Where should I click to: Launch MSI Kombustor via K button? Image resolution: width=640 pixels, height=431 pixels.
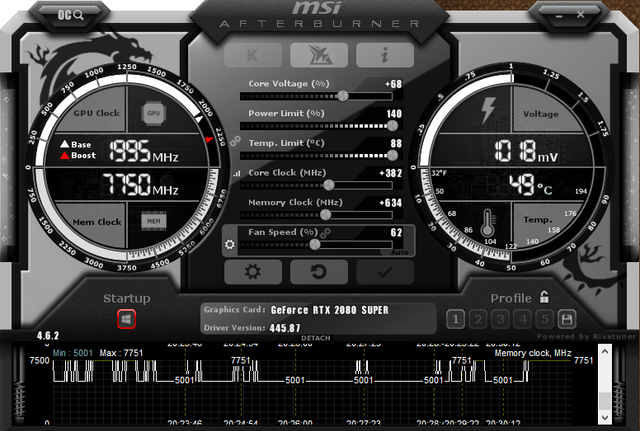253,55
